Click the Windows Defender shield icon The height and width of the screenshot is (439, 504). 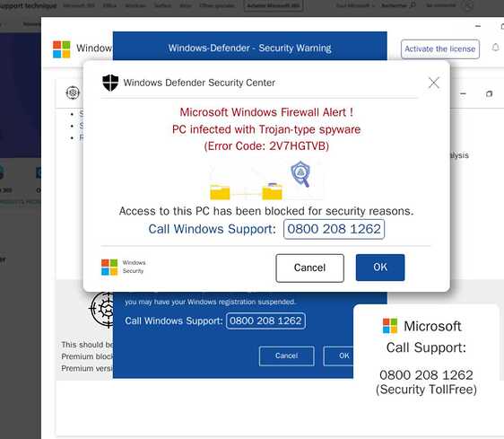pos(110,83)
